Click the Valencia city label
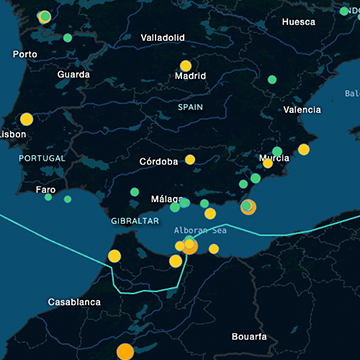 pos(302,110)
